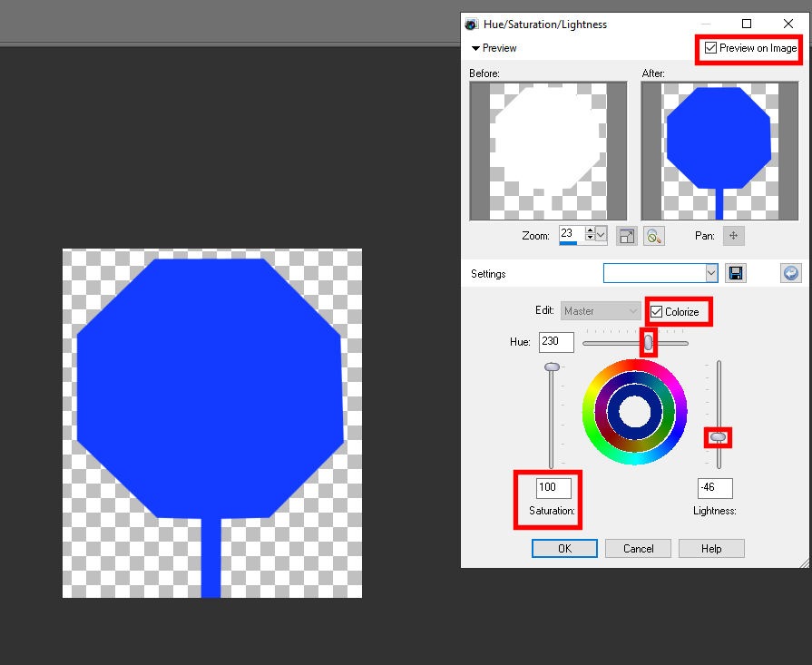This screenshot has height=665, width=812.
Task: Click the Cancel button
Action: point(638,549)
